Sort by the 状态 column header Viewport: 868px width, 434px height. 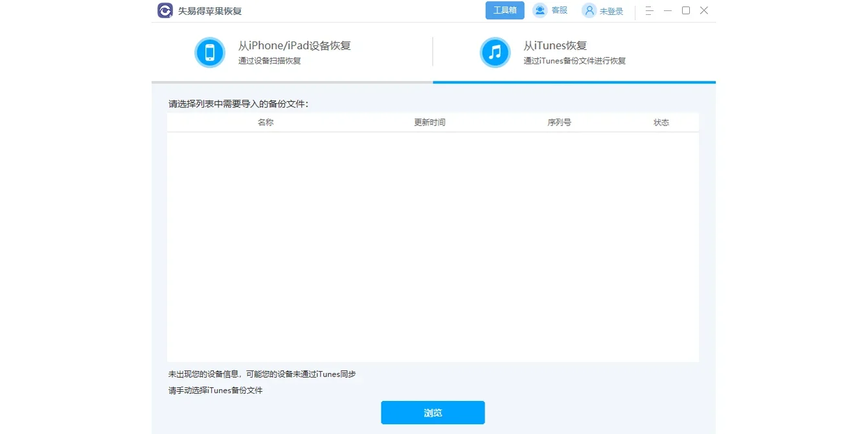(661, 122)
